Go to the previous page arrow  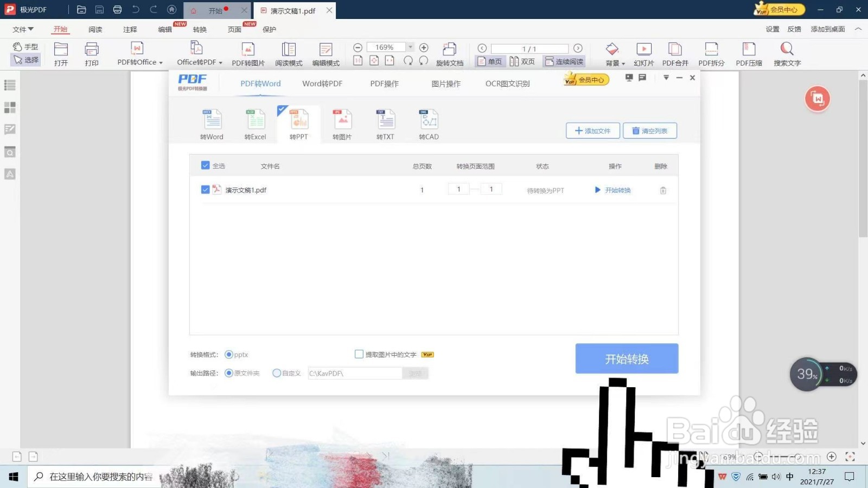click(482, 48)
